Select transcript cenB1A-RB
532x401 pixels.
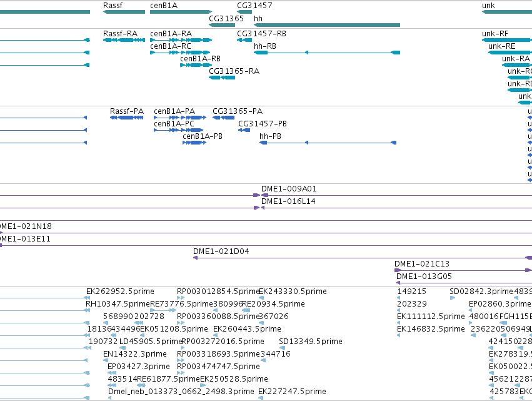[x=200, y=59]
